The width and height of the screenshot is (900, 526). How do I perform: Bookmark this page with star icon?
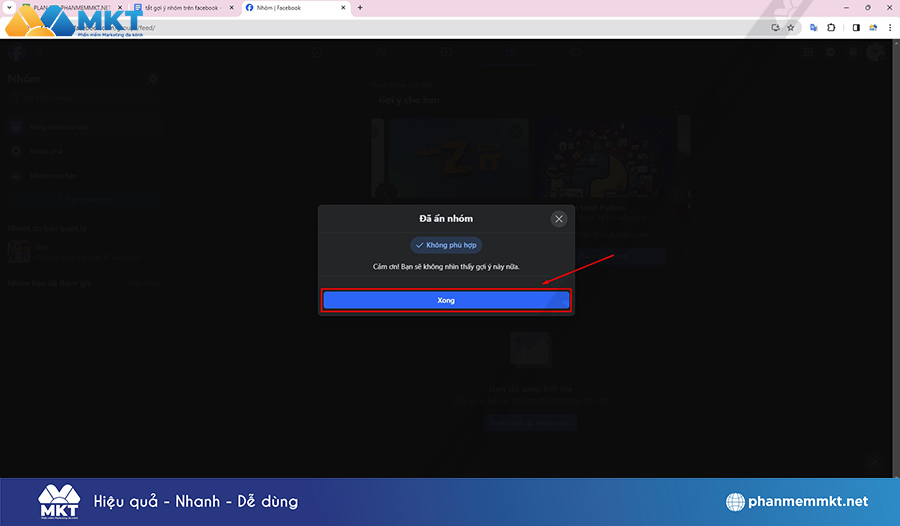(790, 27)
